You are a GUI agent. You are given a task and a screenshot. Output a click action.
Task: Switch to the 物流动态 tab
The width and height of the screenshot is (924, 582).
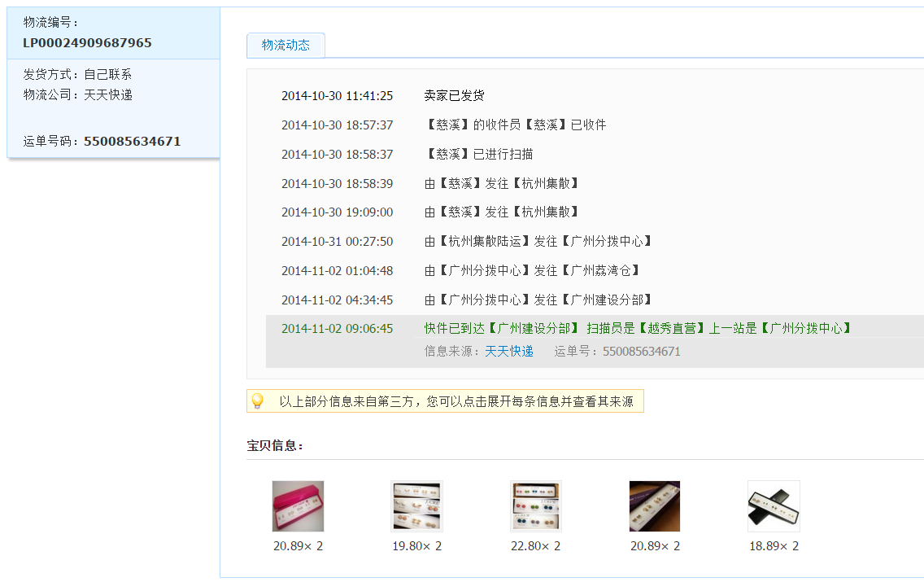285,46
